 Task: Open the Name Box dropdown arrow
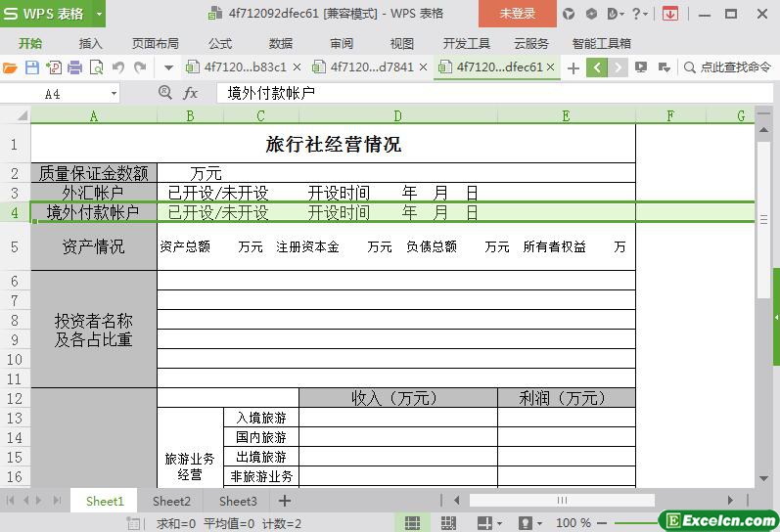point(114,94)
